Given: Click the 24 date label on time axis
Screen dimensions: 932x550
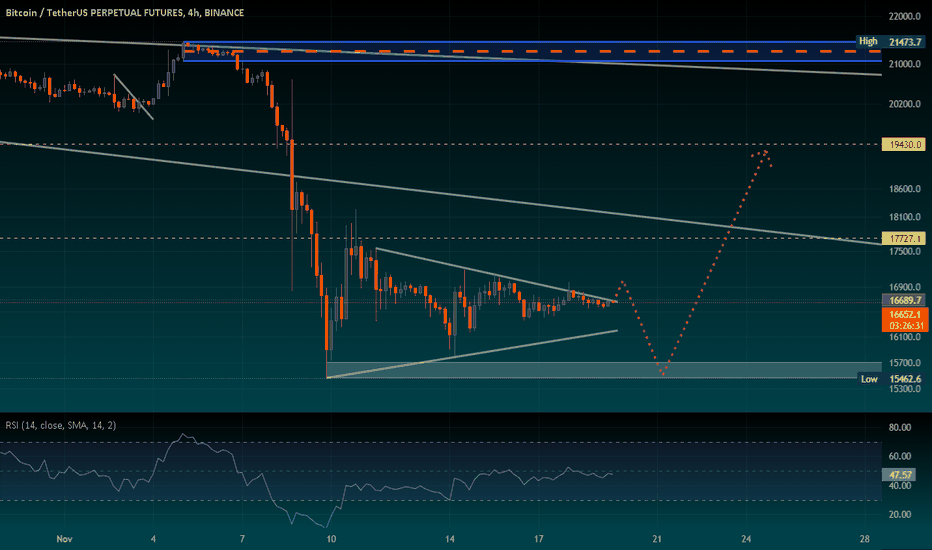Looking at the screenshot, I should pos(746,539).
